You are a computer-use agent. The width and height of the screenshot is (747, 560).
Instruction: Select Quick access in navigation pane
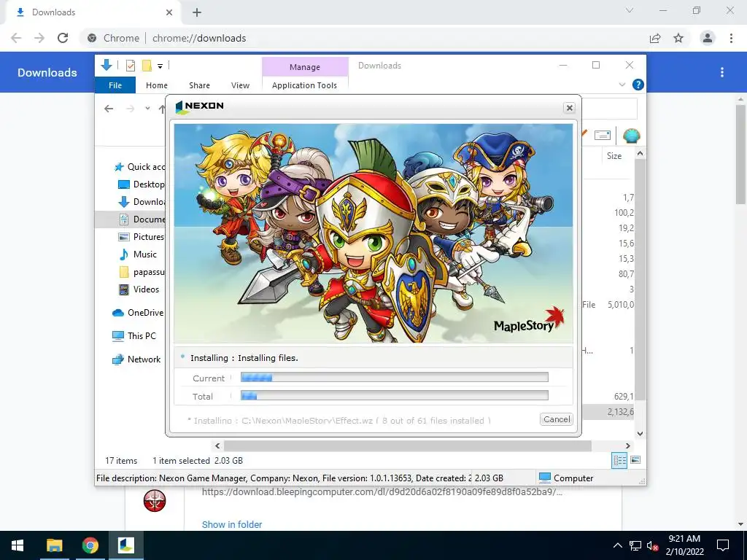(139, 167)
